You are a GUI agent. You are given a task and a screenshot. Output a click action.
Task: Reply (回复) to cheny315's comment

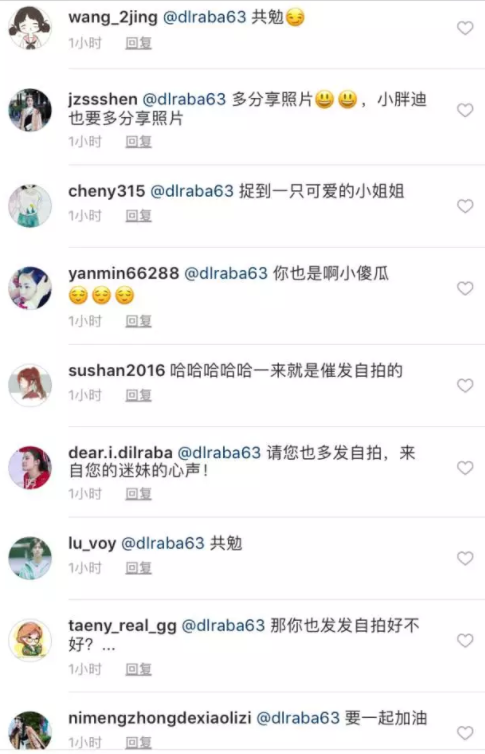138,216
